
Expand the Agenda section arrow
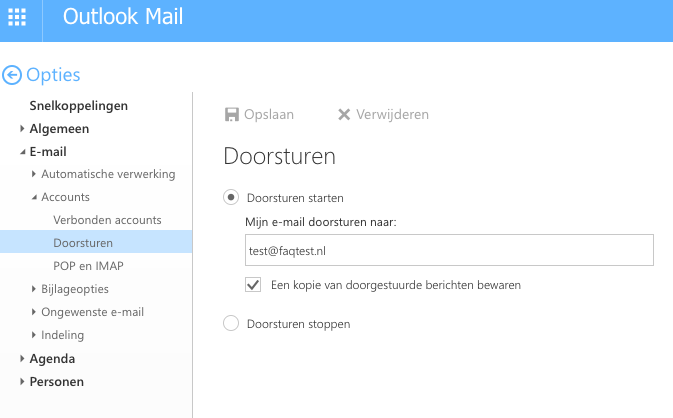22,358
